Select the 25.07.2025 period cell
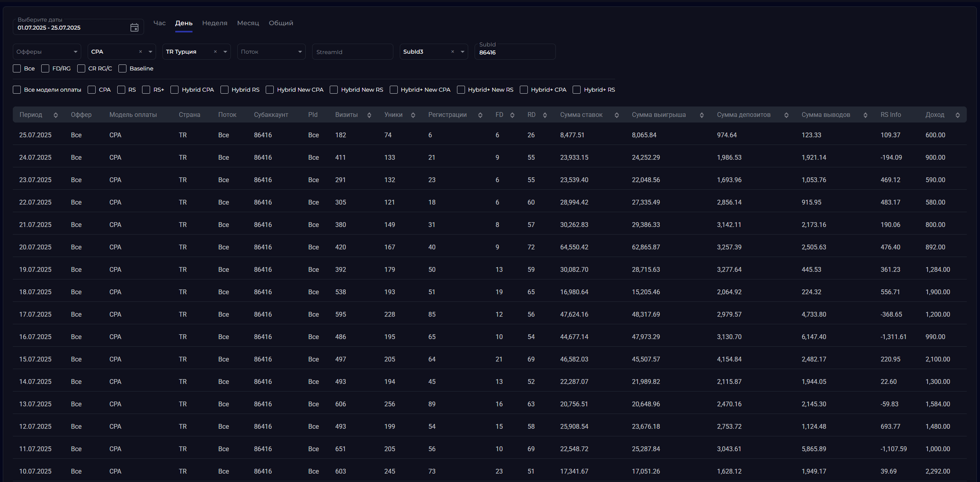The image size is (980, 482). click(x=35, y=135)
